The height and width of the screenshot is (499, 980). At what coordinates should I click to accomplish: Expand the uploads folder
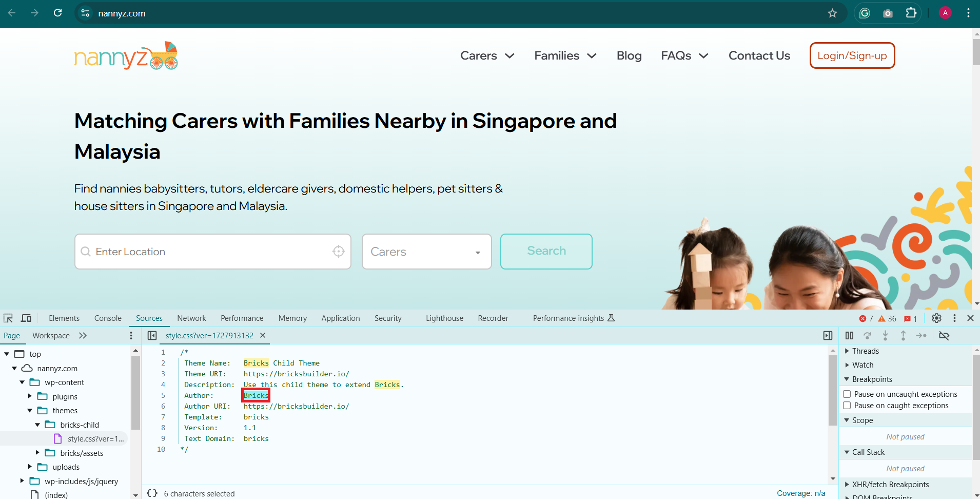click(30, 467)
